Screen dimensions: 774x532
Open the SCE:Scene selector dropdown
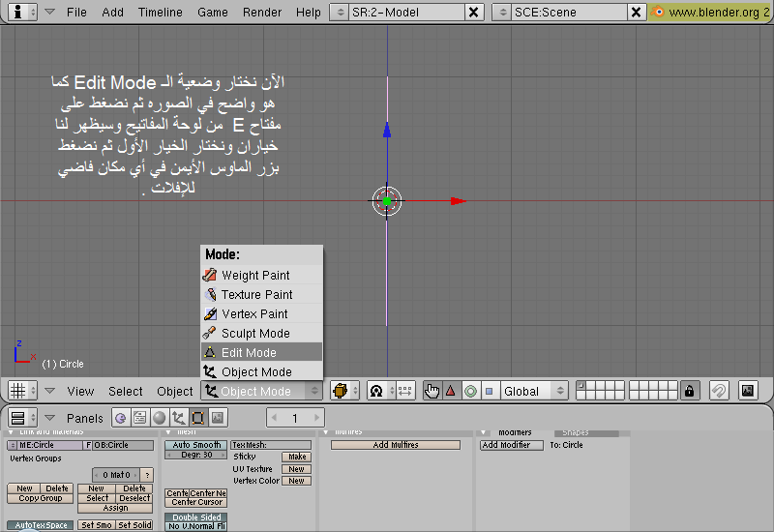502,12
